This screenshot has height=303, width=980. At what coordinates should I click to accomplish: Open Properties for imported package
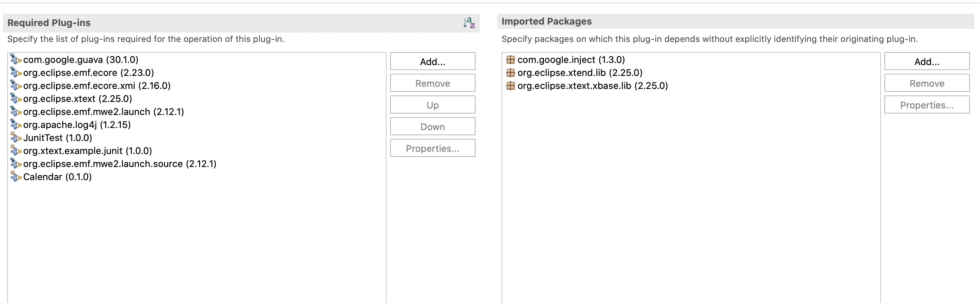click(927, 104)
